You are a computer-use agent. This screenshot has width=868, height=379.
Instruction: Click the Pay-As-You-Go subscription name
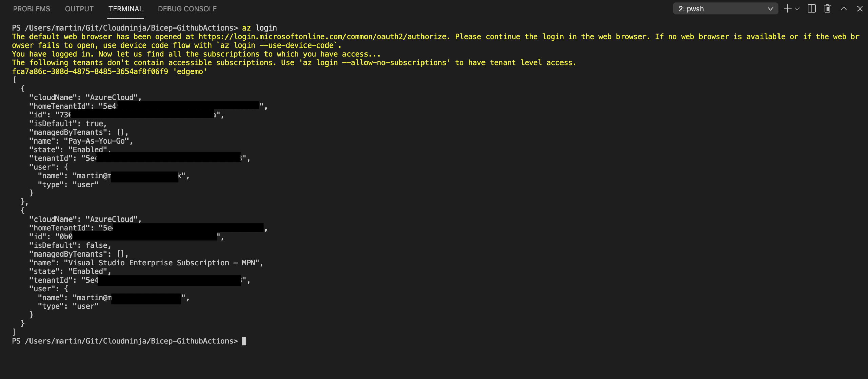[x=97, y=141]
